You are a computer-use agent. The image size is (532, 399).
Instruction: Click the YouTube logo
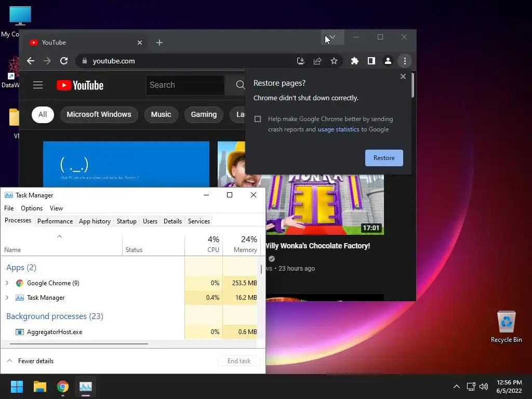pos(79,85)
